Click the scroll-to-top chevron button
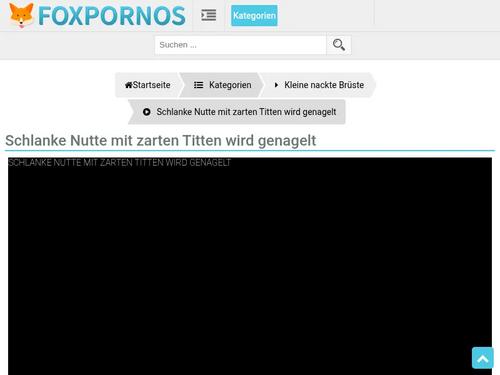Screen dimensions: 500x375 [x=483, y=358]
